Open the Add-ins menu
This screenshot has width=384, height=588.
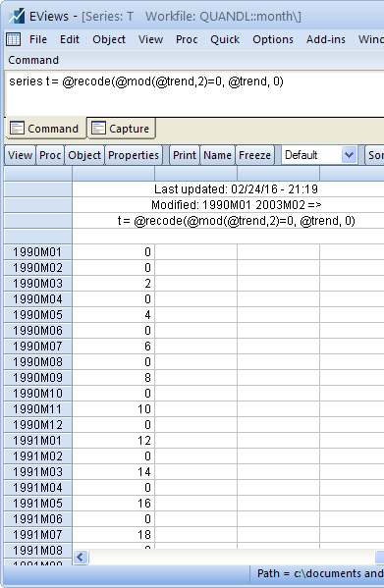click(x=325, y=39)
